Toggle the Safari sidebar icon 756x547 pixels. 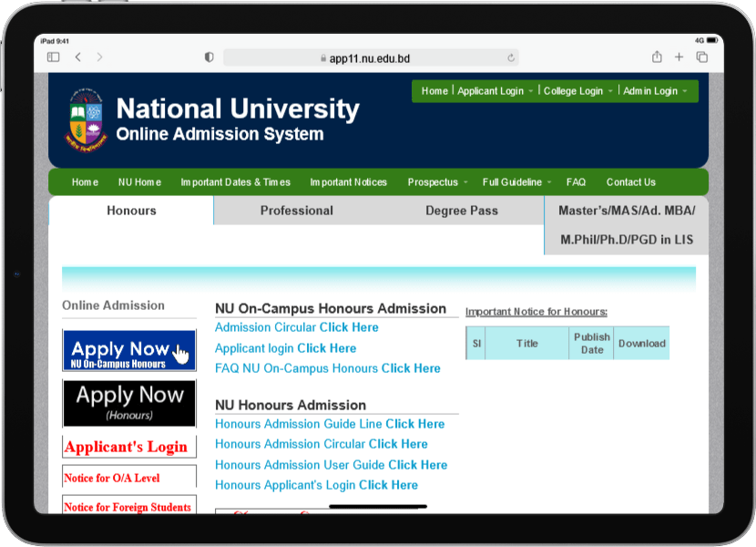point(53,57)
